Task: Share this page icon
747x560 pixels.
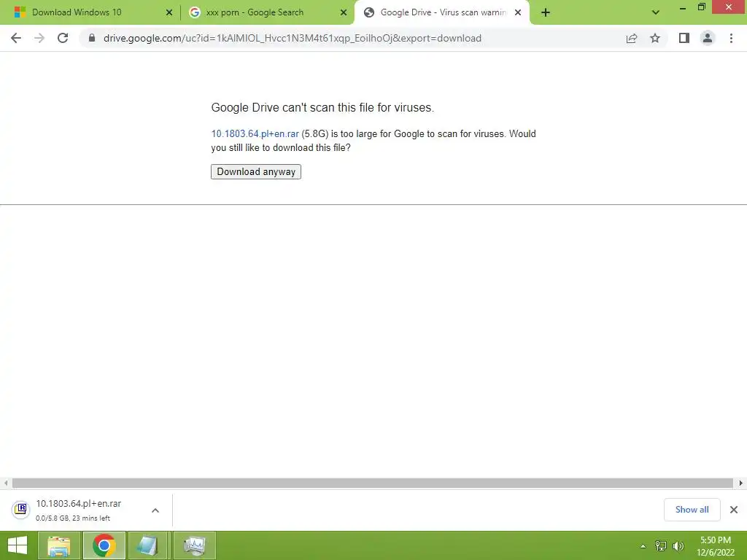Action: [x=632, y=38]
